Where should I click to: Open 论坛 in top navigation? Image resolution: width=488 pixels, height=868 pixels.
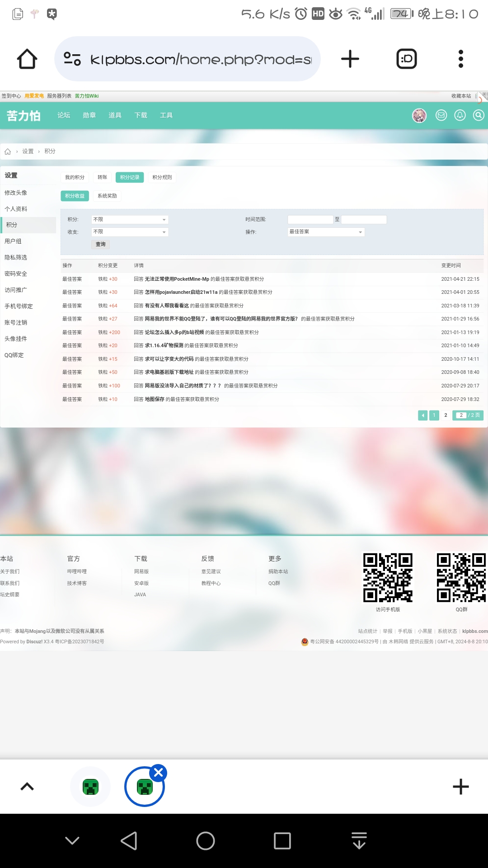coord(64,115)
